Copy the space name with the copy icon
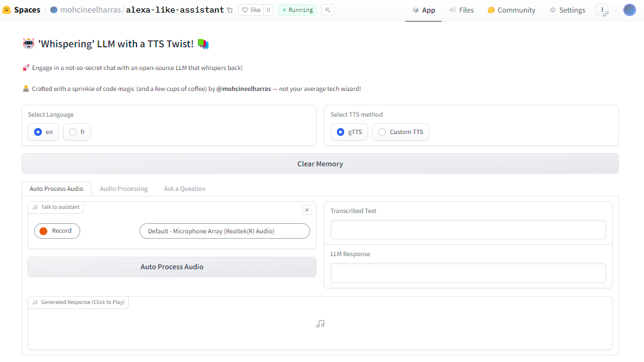The width and height of the screenshot is (644, 362). (x=230, y=10)
